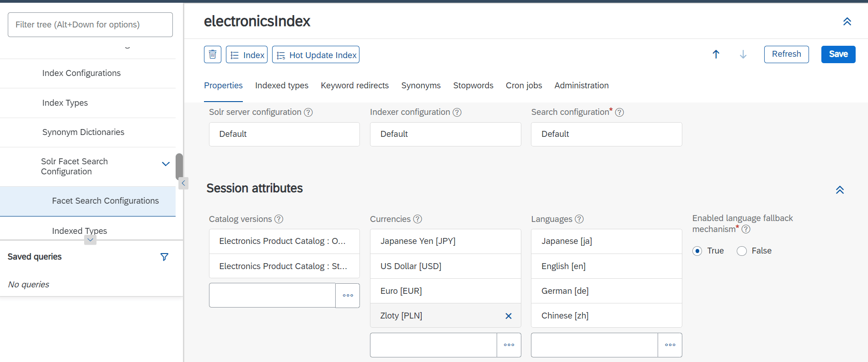Open Catalog versions ellipsis picker
This screenshot has height=362, width=868.
[x=348, y=296]
